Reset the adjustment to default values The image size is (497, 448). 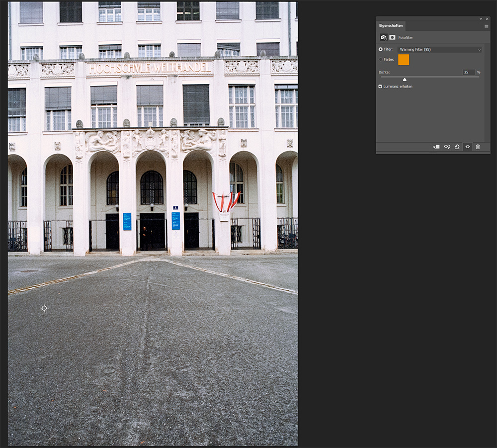tap(457, 147)
